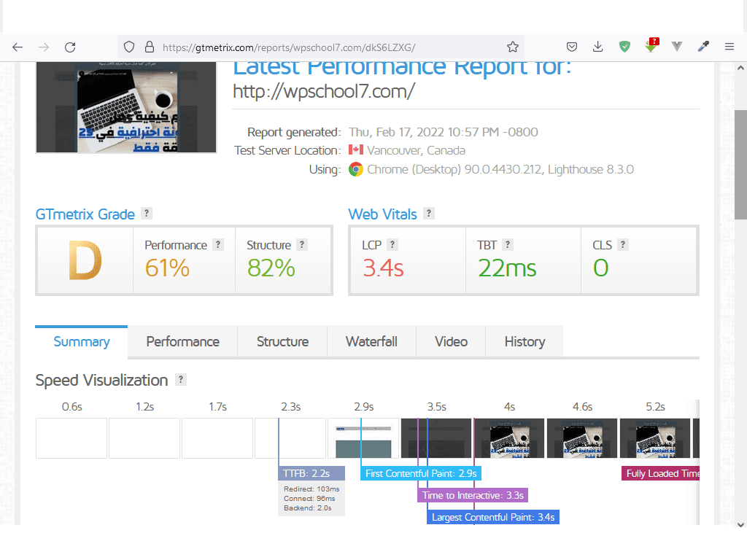
Task: Click the help icon next to Web Vitals
Action: [429, 214]
